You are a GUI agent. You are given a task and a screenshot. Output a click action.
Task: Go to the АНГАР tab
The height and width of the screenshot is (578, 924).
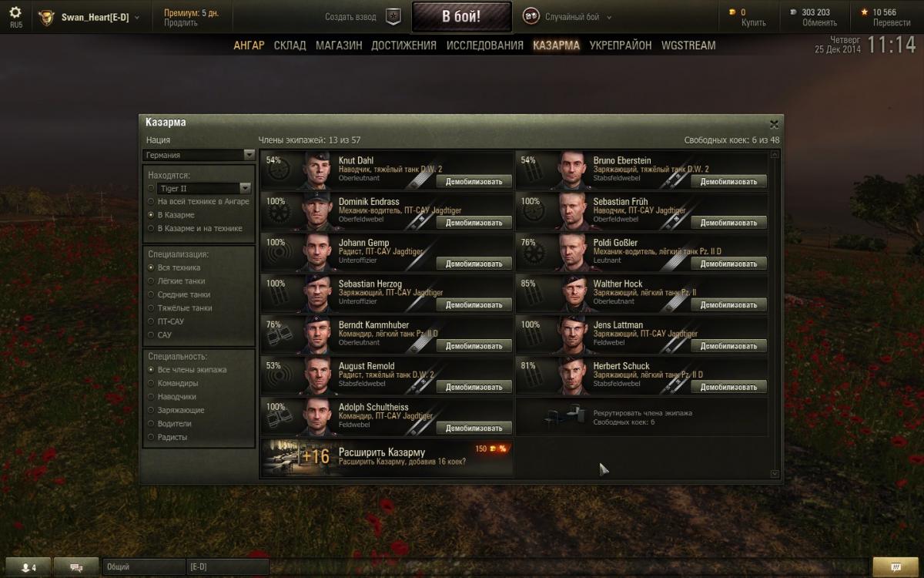click(x=249, y=45)
